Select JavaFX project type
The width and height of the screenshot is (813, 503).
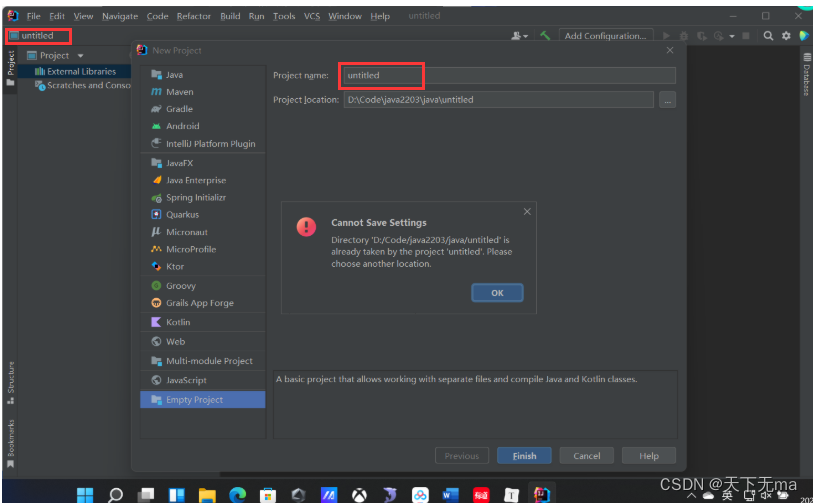coord(202,163)
